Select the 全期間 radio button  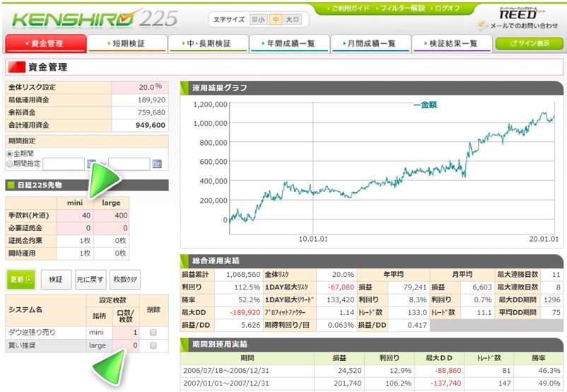[x=10, y=154]
